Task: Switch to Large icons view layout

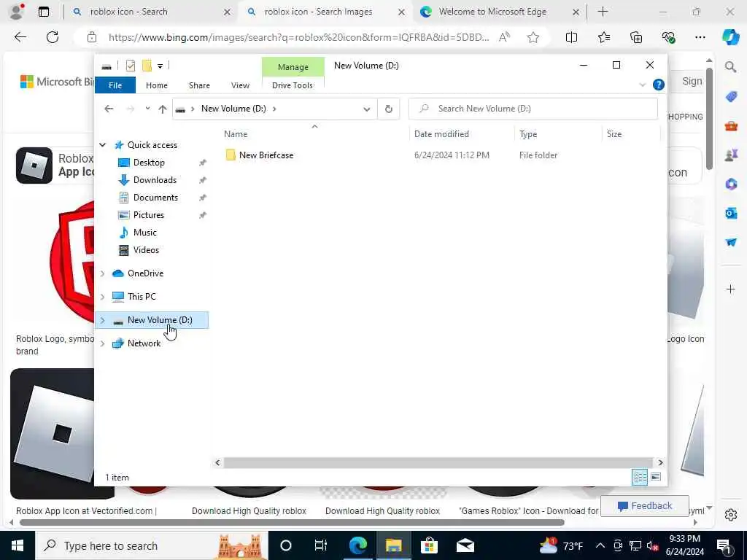Action: (x=656, y=477)
